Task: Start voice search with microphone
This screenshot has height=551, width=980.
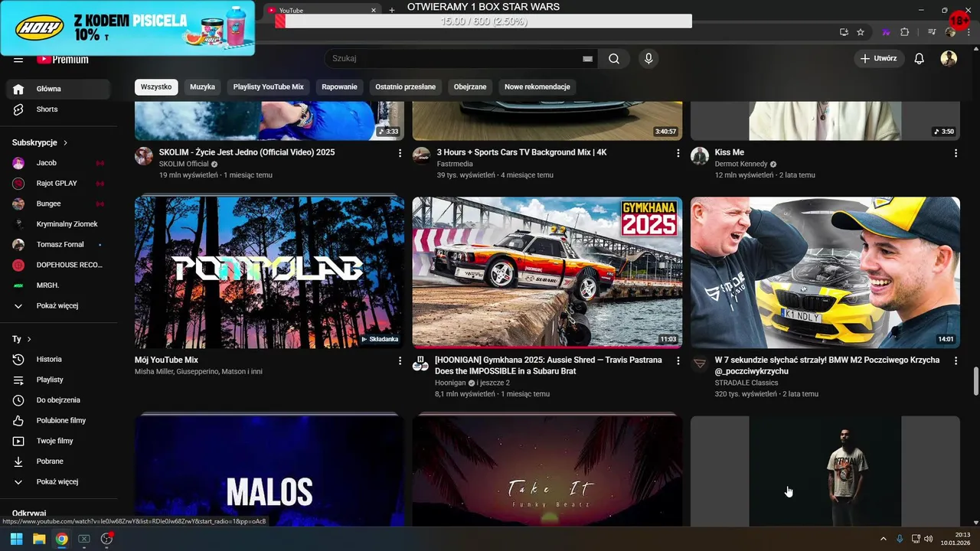Action: pos(648,59)
